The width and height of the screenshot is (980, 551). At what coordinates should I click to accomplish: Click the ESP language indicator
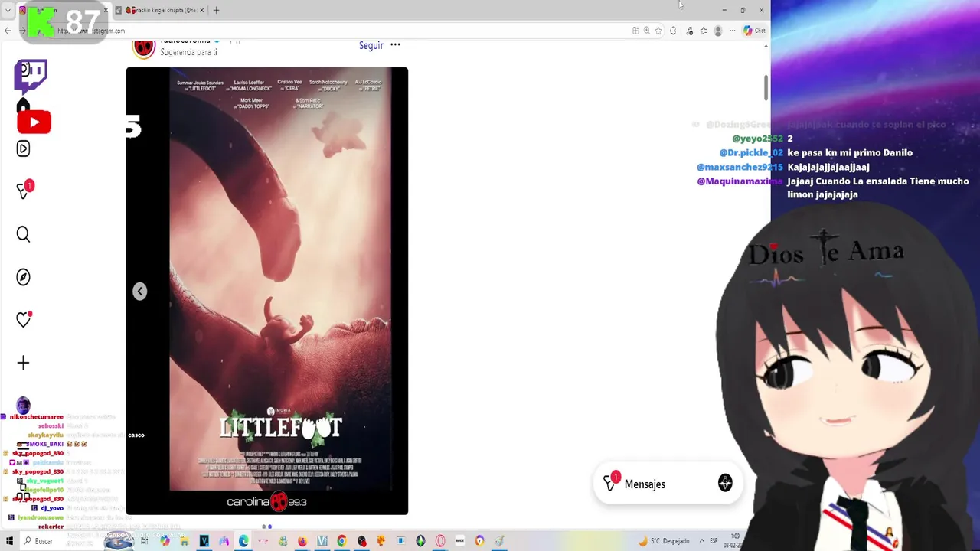(x=714, y=541)
